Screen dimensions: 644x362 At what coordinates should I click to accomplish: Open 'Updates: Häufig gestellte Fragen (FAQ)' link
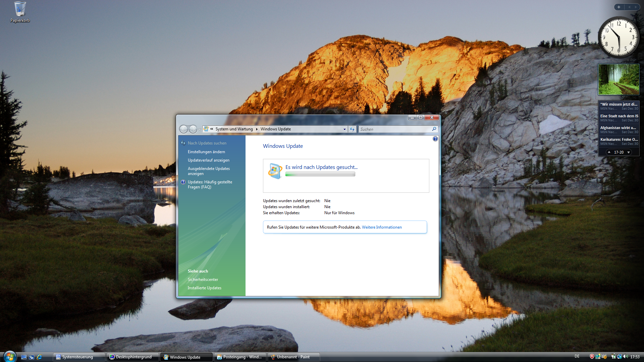[210, 184]
